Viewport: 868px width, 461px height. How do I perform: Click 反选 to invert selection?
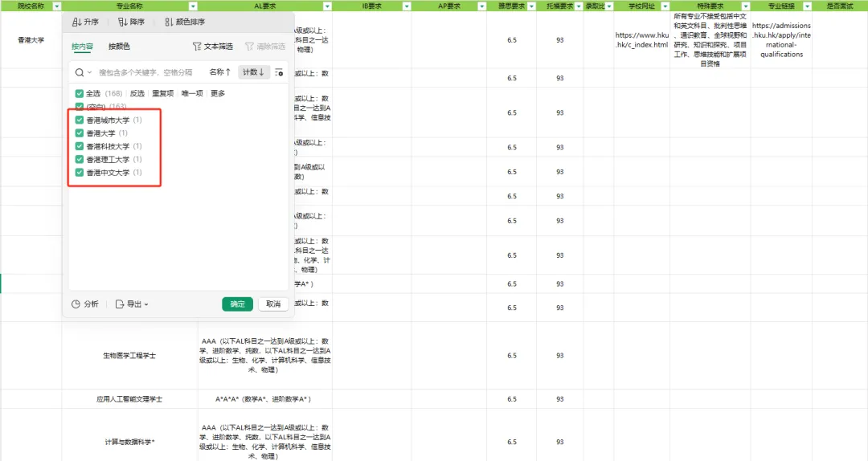pyautogui.click(x=137, y=93)
